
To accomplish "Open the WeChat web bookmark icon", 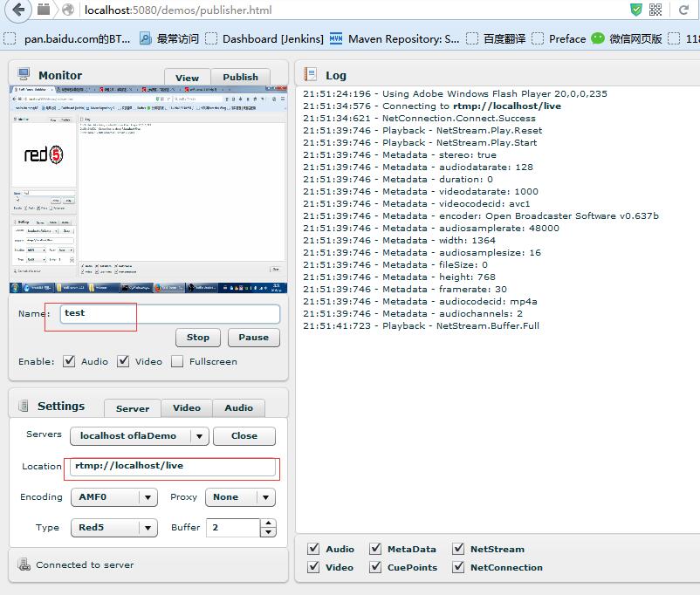I will click(x=598, y=39).
